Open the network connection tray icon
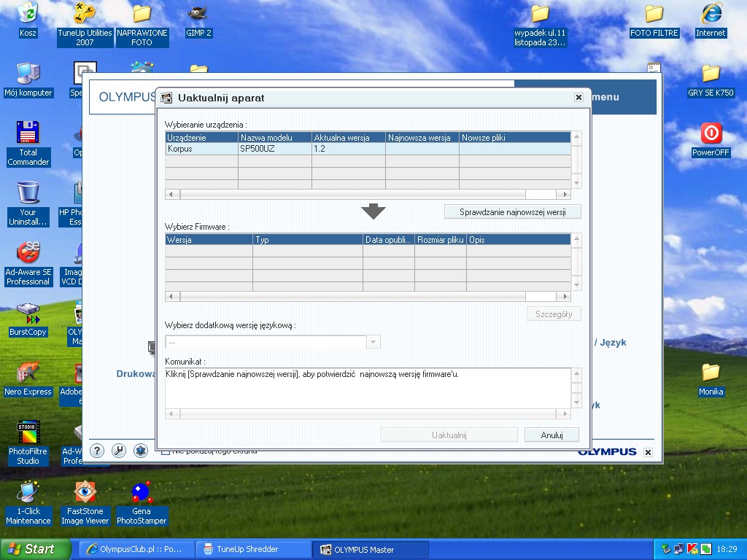747x560 pixels. pos(679,549)
